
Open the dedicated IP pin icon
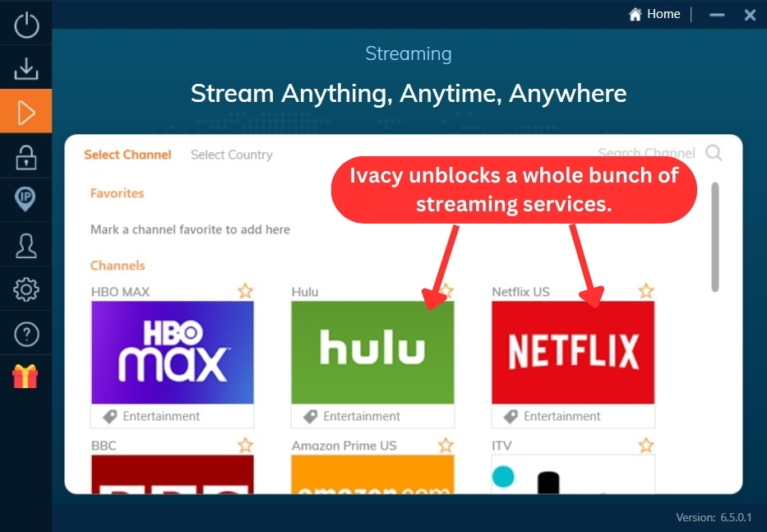(x=25, y=199)
